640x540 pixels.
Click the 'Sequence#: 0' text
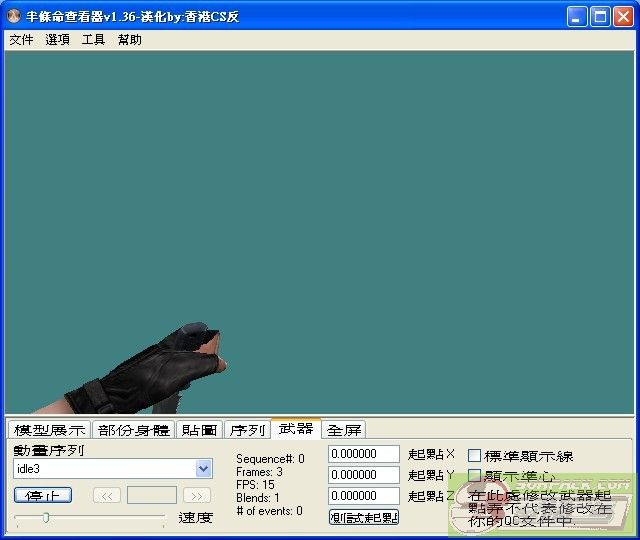click(x=270, y=459)
